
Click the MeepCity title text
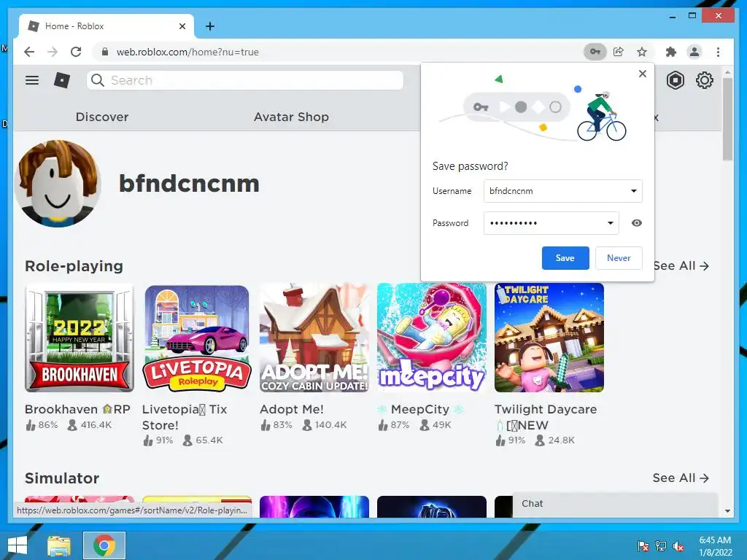pos(420,409)
